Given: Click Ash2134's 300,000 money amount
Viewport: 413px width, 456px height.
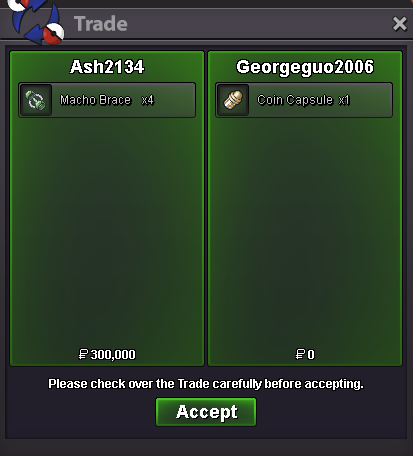Looking at the screenshot, I should pyautogui.click(x=113, y=354).
